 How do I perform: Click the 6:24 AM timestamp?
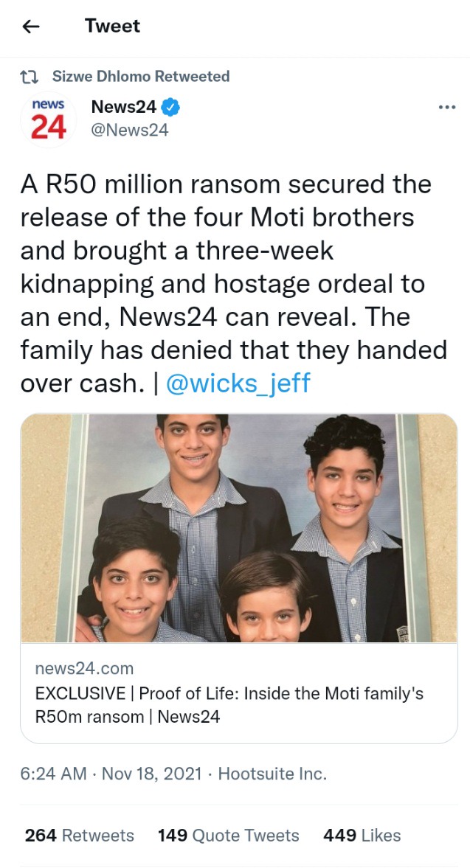pos(54,774)
